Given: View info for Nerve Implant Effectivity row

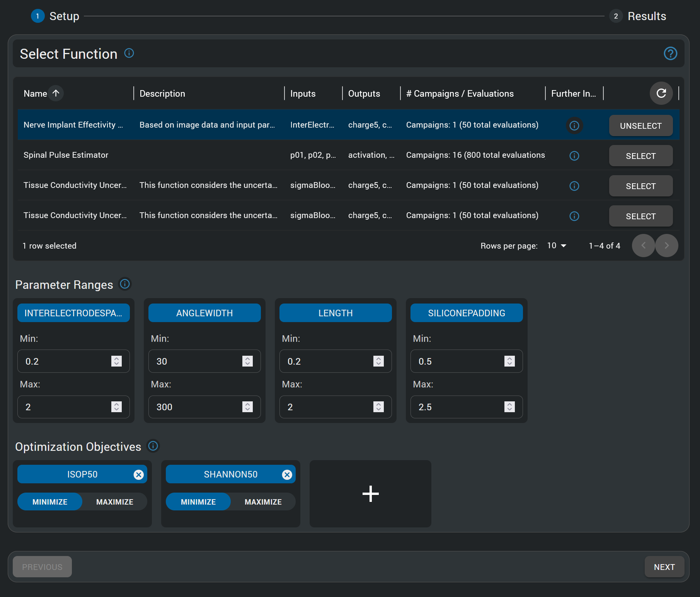Looking at the screenshot, I should pyautogui.click(x=574, y=125).
